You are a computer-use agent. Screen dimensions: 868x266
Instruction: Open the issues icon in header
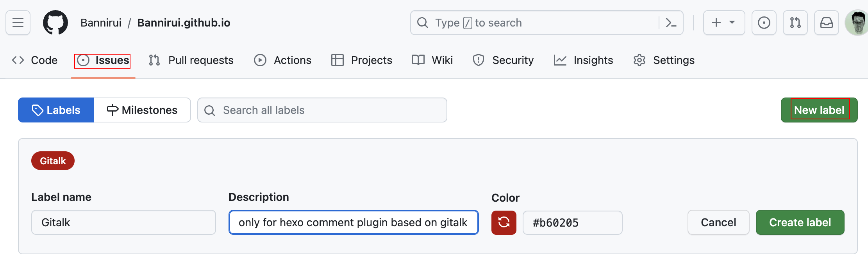point(764,23)
